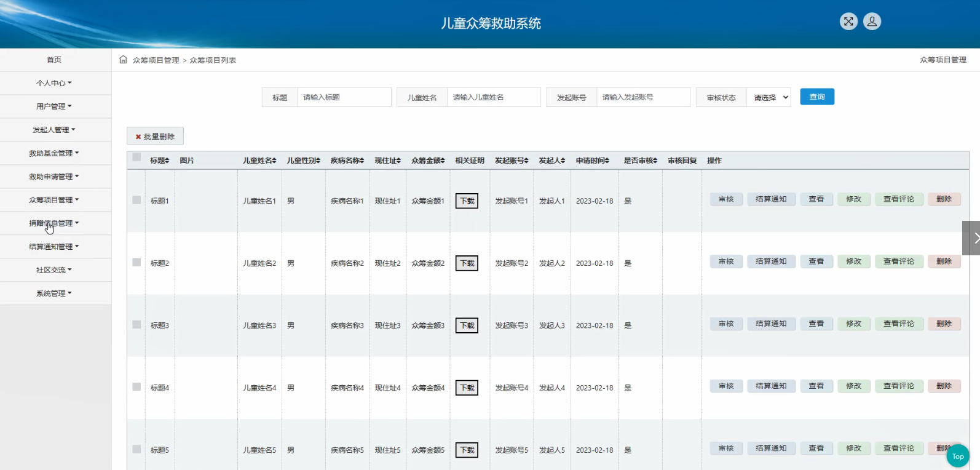Click 查看评论 button in 标题5 row

point(899,448)
